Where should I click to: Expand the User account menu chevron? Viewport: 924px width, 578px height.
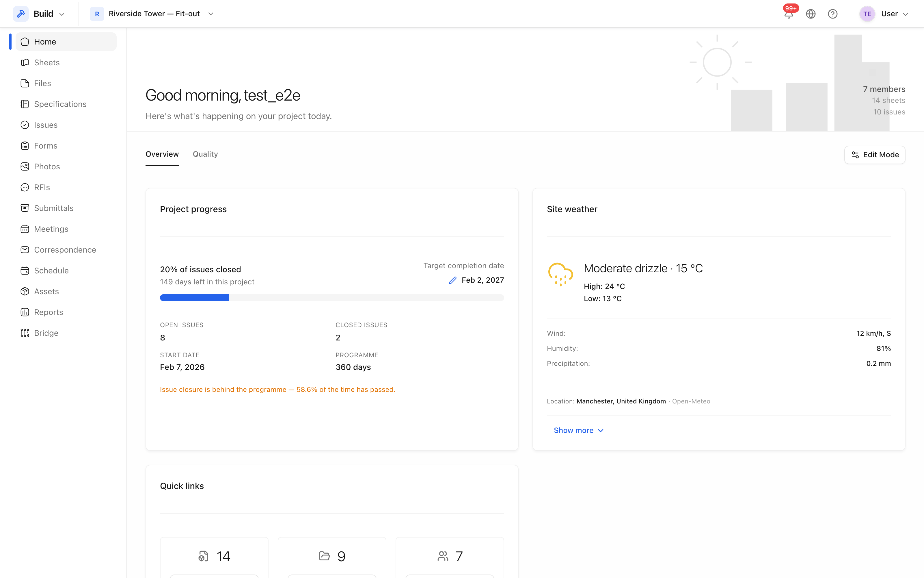(x=905, y=14)
